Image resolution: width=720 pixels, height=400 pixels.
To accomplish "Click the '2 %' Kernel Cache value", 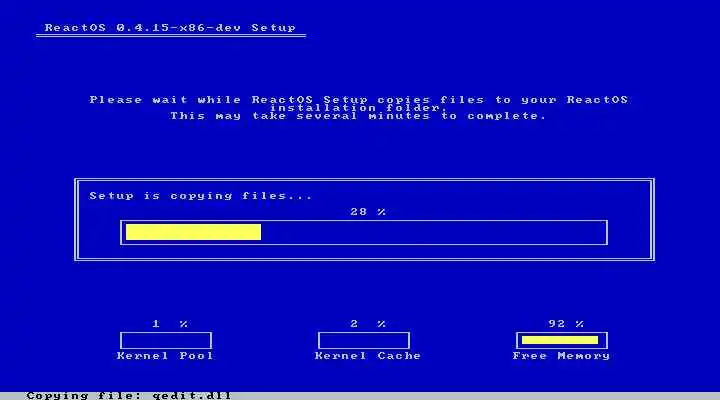I will pos(368,324).
